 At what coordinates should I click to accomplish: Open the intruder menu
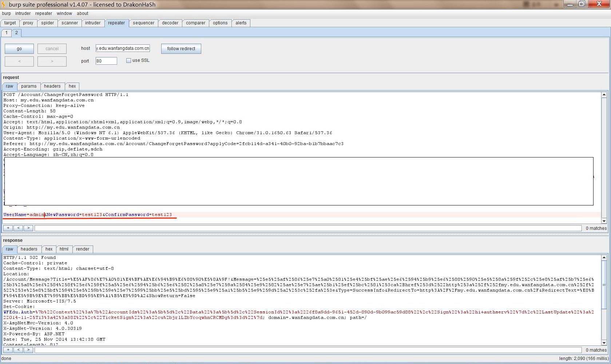(23, 13)
